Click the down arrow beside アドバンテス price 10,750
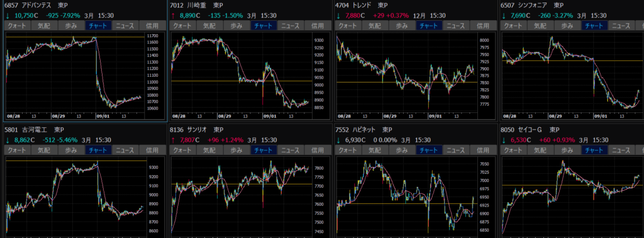644x238 pixels. pos(8,16)
